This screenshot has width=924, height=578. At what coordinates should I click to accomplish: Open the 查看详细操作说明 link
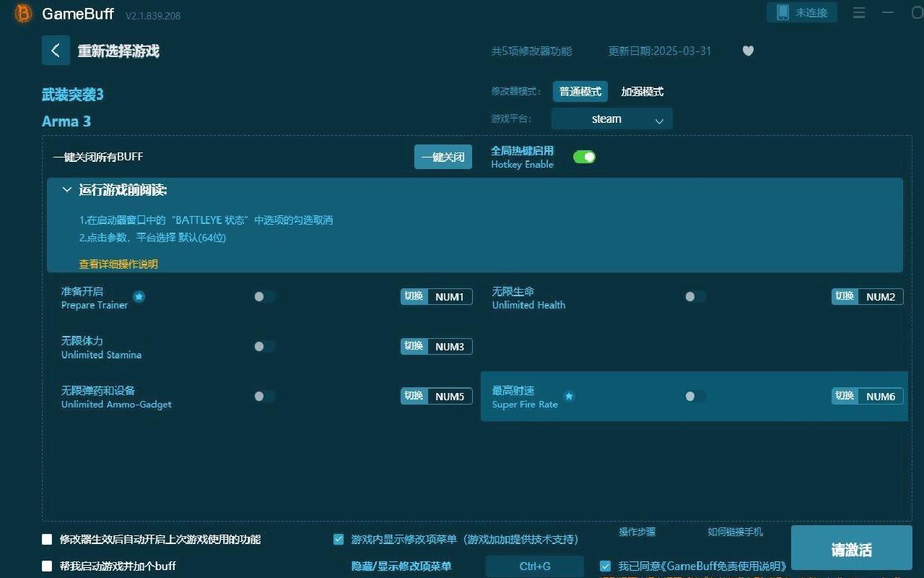coord(118,264)
